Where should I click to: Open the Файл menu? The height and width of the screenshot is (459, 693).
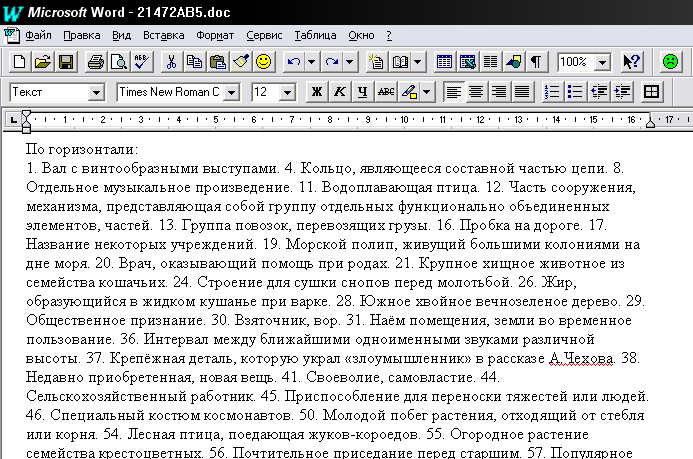[x=38, y=35]
